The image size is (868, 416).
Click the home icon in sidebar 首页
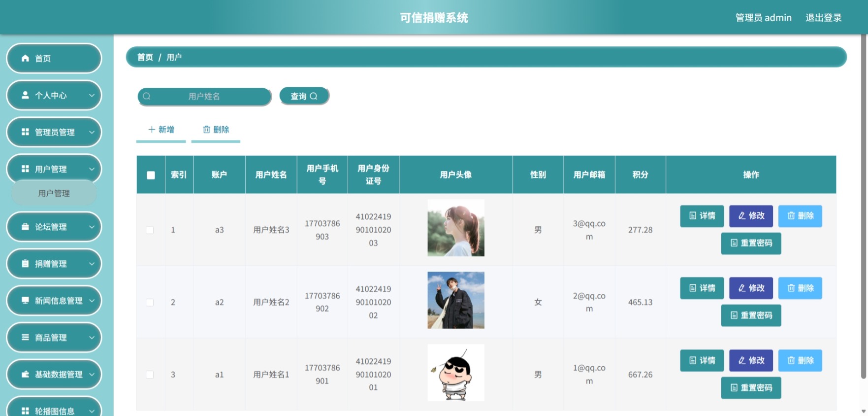coord(25,58)
